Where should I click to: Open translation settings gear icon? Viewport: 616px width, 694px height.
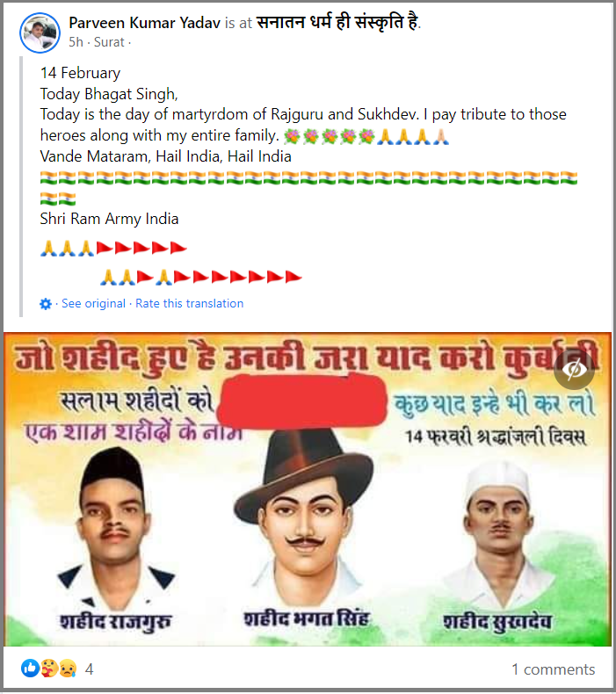(x=46, y=304)
